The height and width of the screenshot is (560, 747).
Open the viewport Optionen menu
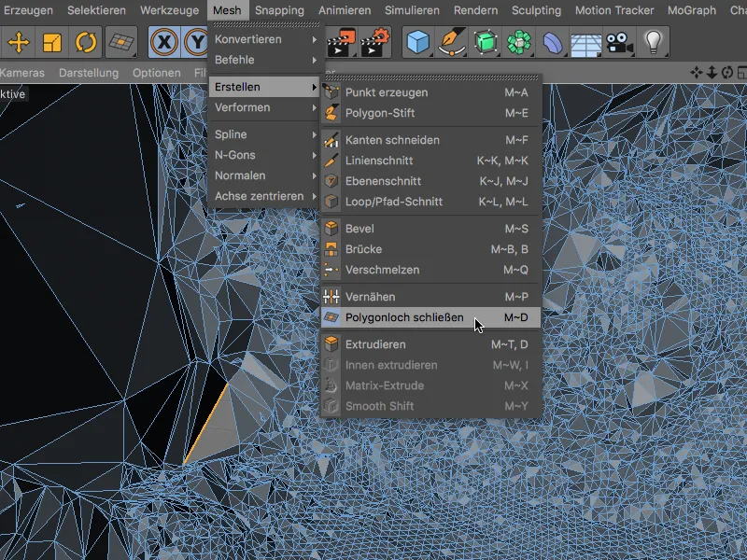(x=156, y=73)
